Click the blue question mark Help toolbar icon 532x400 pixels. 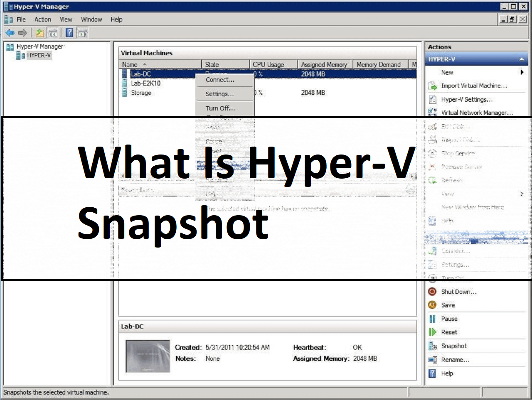(70, 33)
